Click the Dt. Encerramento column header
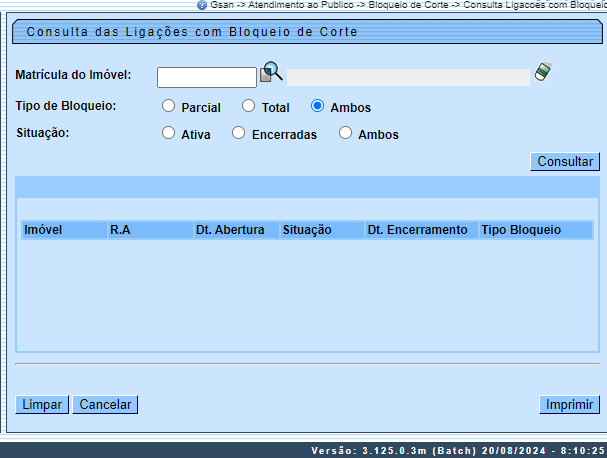The width and height of the screenshot is (607, 458). click(417, 230)
